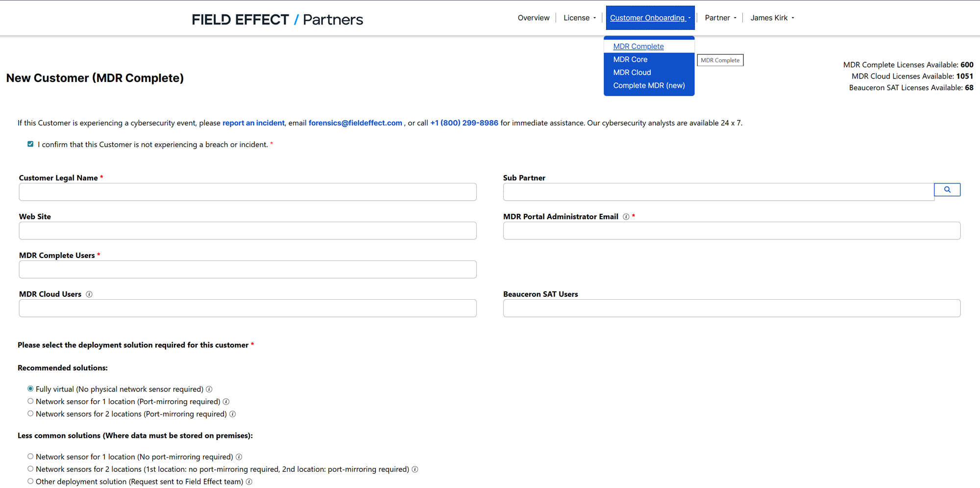Click the +1 (800) 299-8986 phone link
This screenshot has width=980, height=488.
(464, 123)
